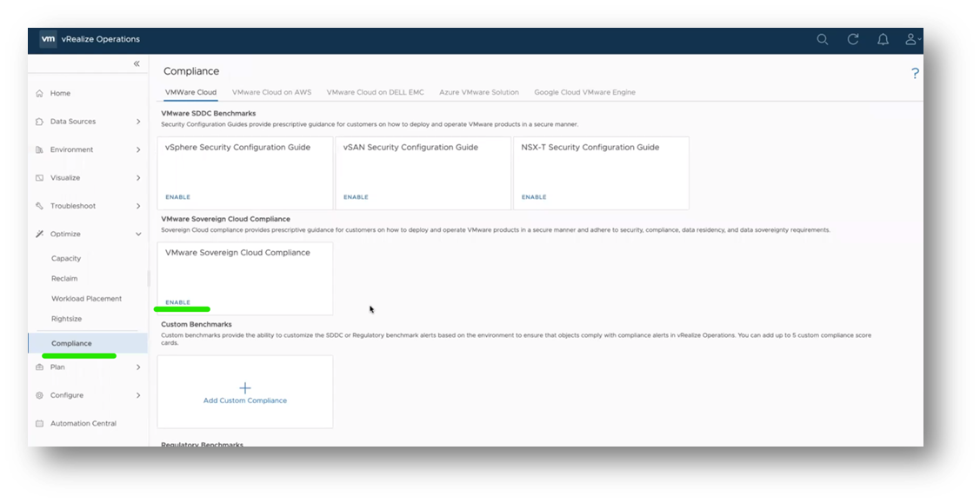This screenshot has height=503, width=980.
Task: Expand the Plan menu chevron
Action: [138, 367]
